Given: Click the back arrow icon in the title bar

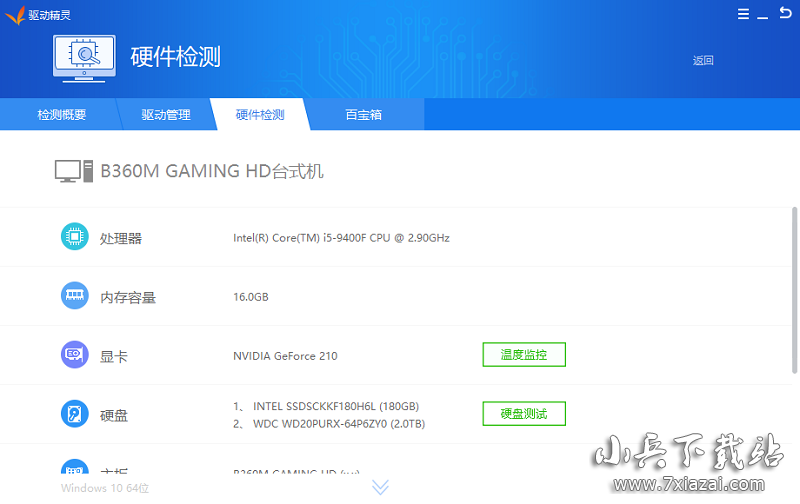Looking at the screenshot, I should (x=785, y=12).
